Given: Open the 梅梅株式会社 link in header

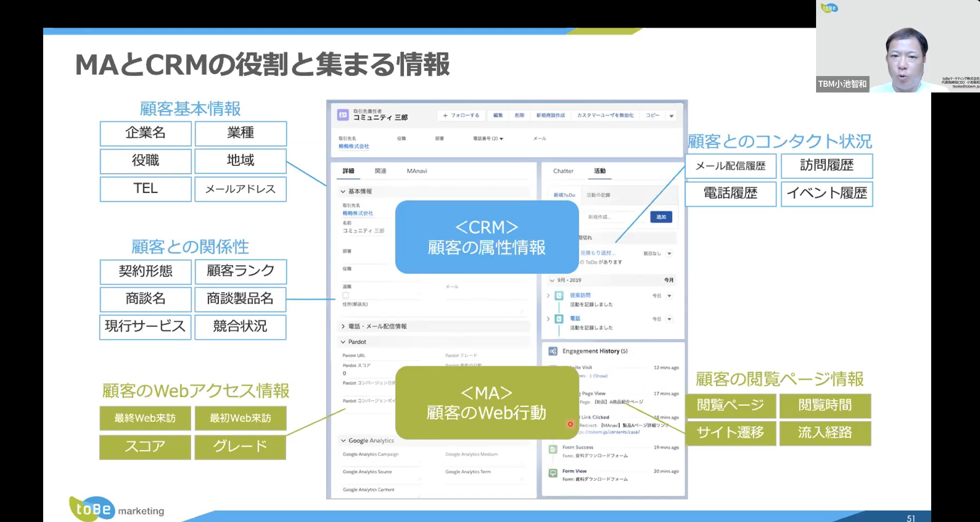Looking at the screenshot, I should tap(354, 146).
